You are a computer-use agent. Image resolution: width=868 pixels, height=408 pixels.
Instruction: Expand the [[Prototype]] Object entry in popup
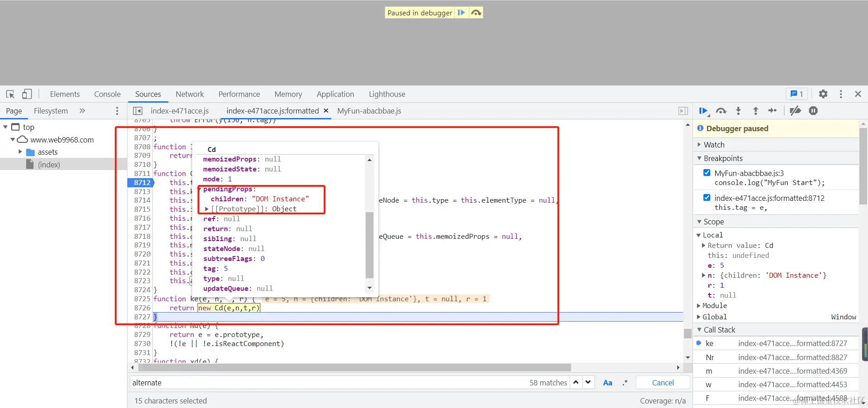pos(207,209)
